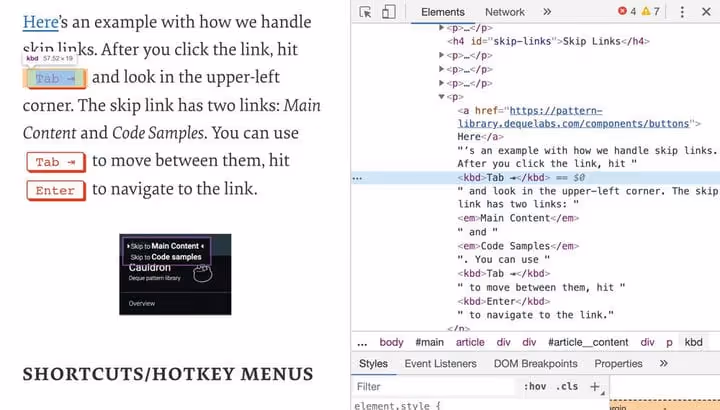Open the Properties tab
Screen dimensions: 720x410
[618, 364]
